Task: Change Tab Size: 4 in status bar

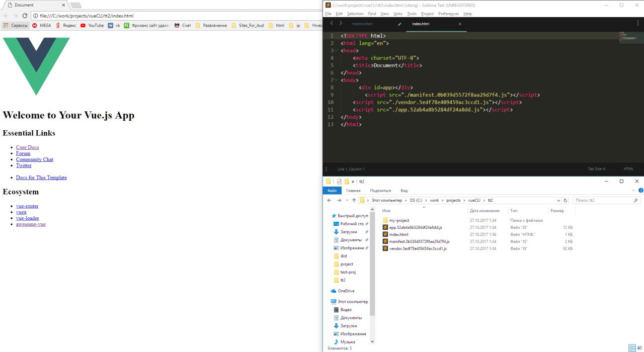Action: pyautogui.click(x=596, y=169)
